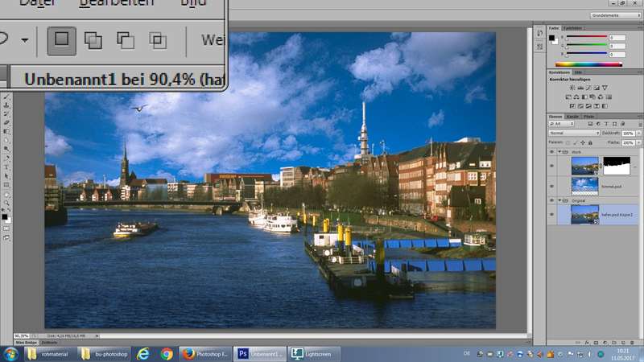This screenshot has width=644, height=362.
Task: Launch Internet Explorer from the taskbar
Action: point(144,354)
